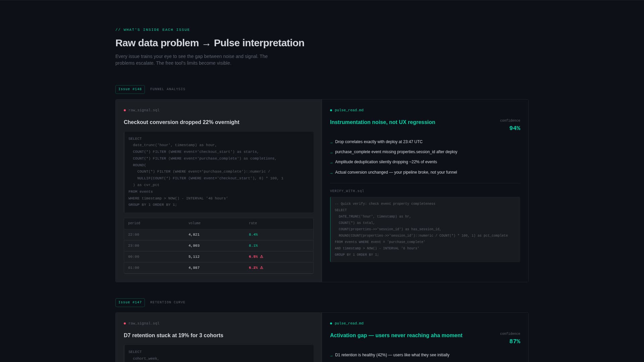Click 'Drop correlates exactly with deploy' text

coord(379,142)
